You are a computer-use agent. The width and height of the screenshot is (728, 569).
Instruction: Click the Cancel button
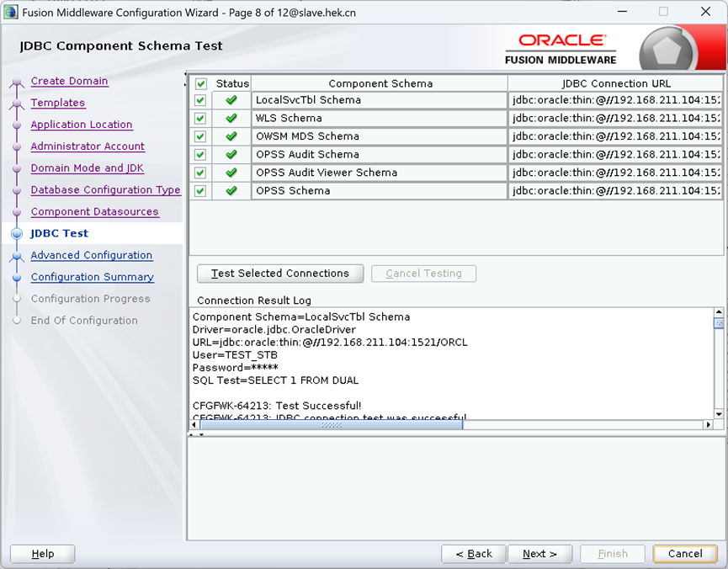pyautogui.click(x=685, y=554)
